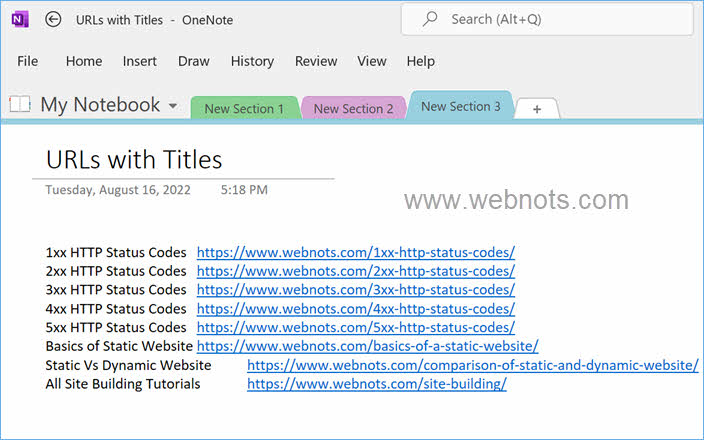Click text 1xx HTTP Status Codes
Viewport: 704px width, 440px height.
click(x=116, y=252)
